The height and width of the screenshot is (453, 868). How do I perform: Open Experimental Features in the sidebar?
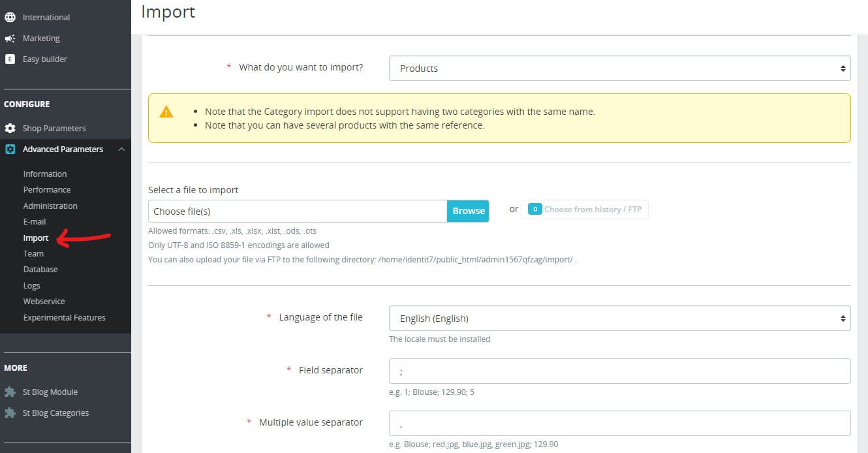coord(64,317)
